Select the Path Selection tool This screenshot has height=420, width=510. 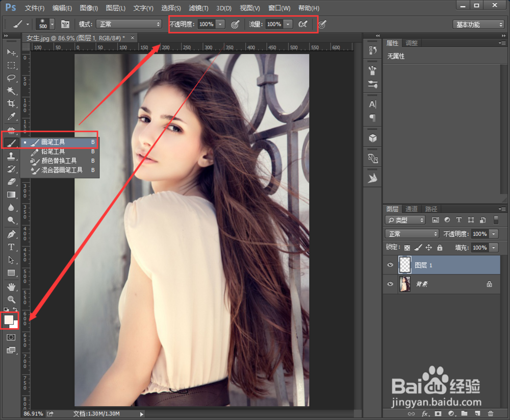click(11, 259)
